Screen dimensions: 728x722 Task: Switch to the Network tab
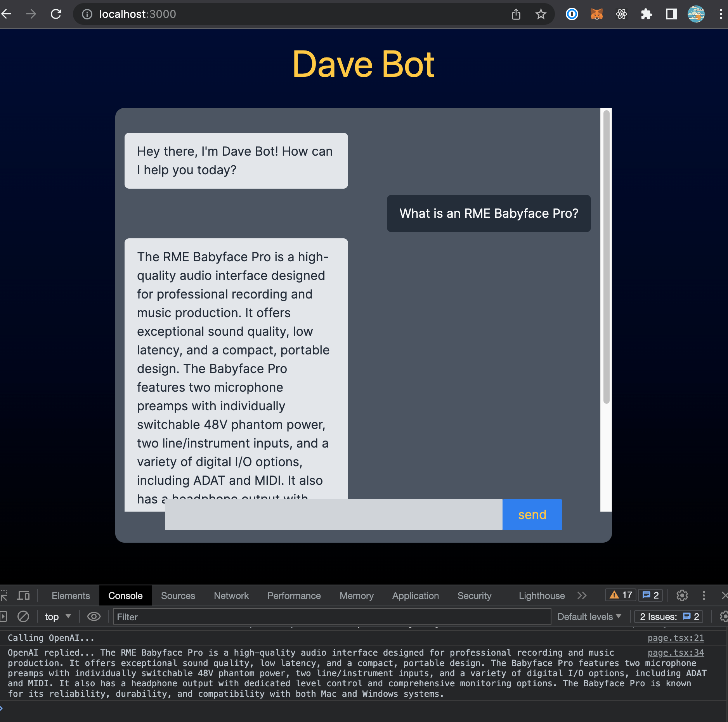231,595
